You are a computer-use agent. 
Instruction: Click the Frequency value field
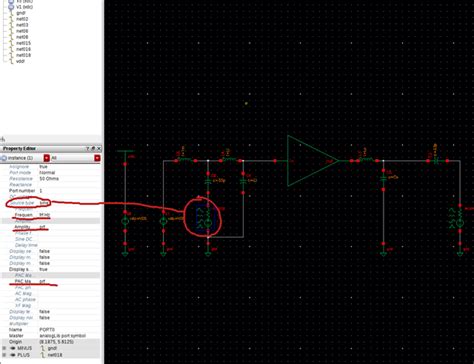click(x=68, y=215)
